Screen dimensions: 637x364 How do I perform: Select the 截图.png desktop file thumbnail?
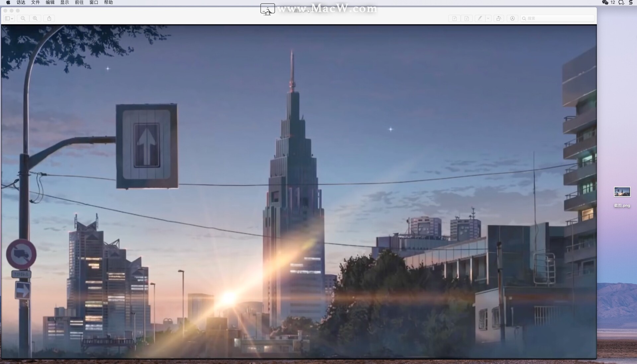(622, 192)
